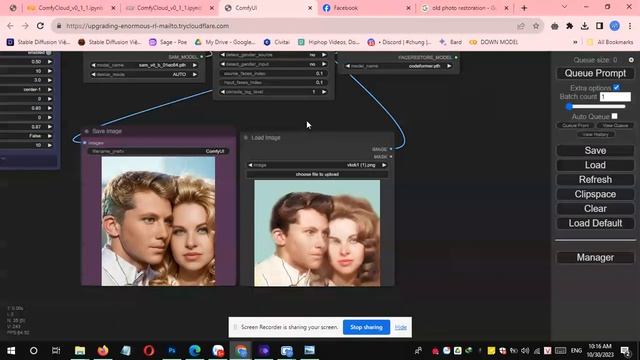Click choose file to upload
The height and width of the screenshot is (360, 640).
click(x=317, y=174)
